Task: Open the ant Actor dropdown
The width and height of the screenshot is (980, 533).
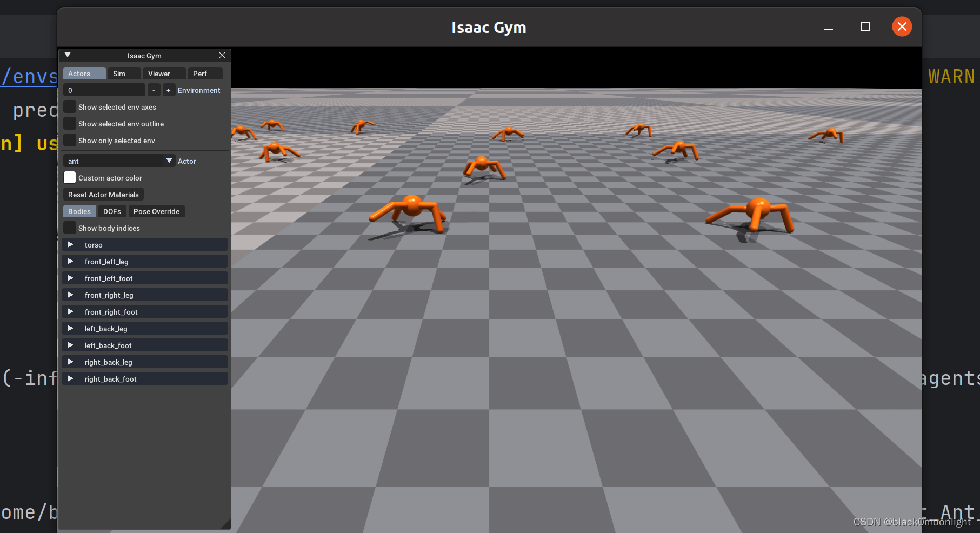Action: [119, 161]
